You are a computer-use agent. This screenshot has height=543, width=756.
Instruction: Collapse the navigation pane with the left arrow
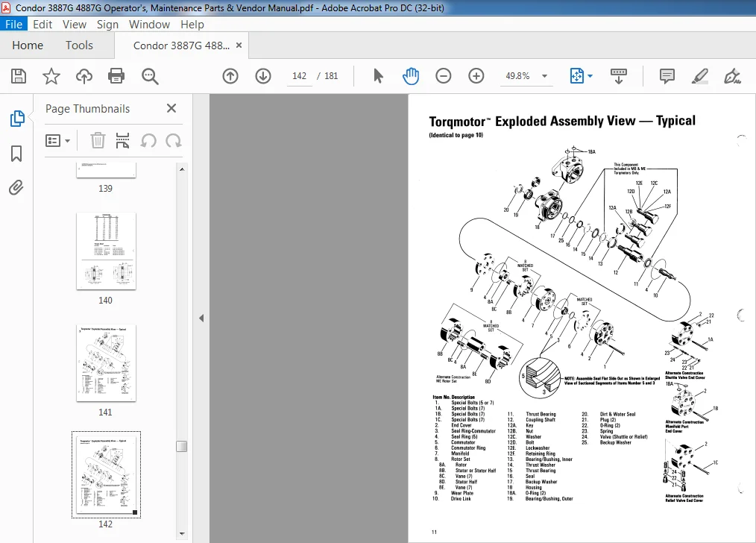pyautogui.click(x=201, y=318)
